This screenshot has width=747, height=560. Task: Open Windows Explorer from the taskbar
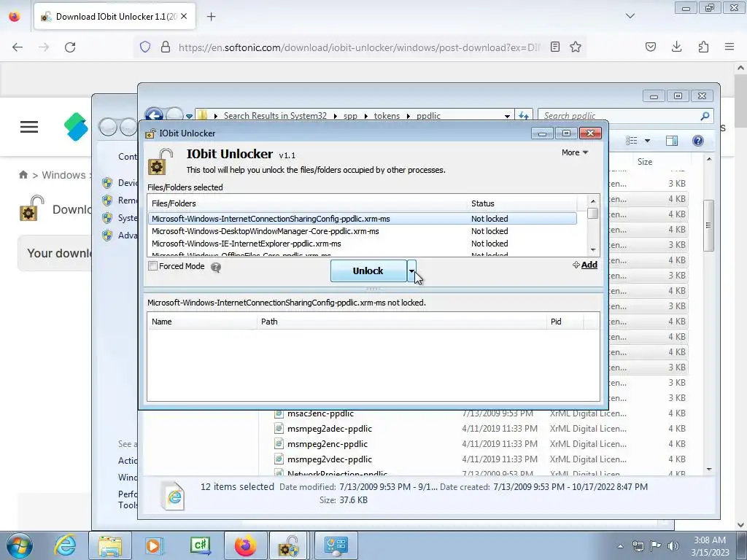tap(111, 545)
